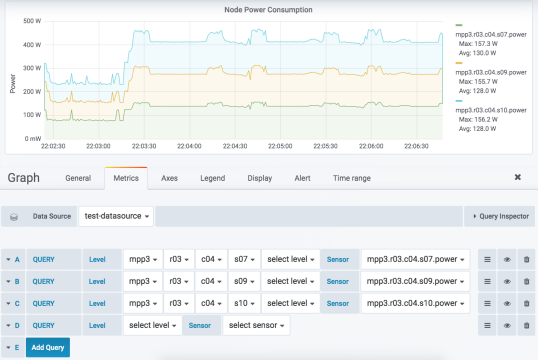The image size is (538, 360).
Task: Open the row menu icon for query D
Action: click(x=487, y=325)
